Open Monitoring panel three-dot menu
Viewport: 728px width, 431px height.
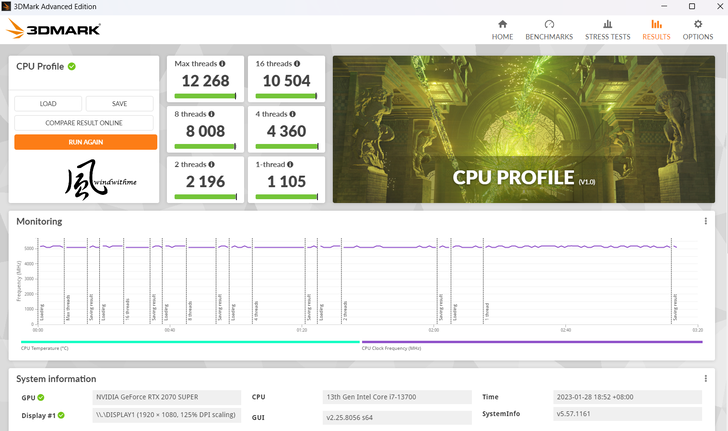705,221
